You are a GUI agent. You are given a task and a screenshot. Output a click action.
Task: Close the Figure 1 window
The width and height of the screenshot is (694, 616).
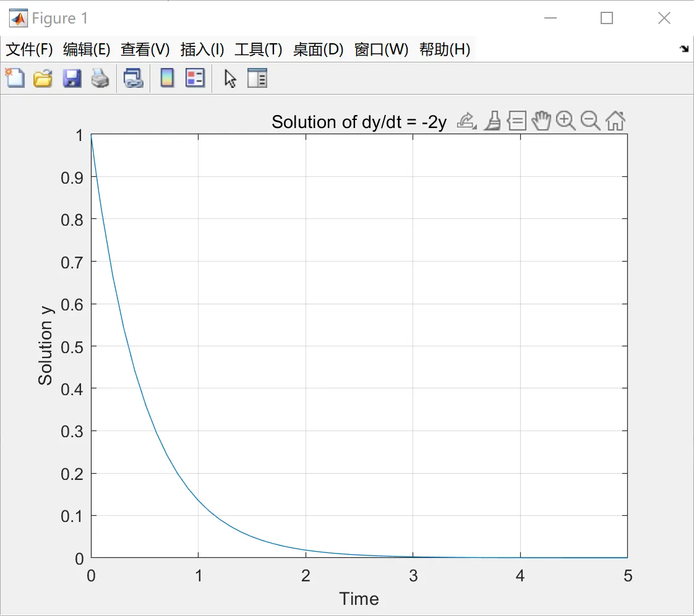coord(664,18)
